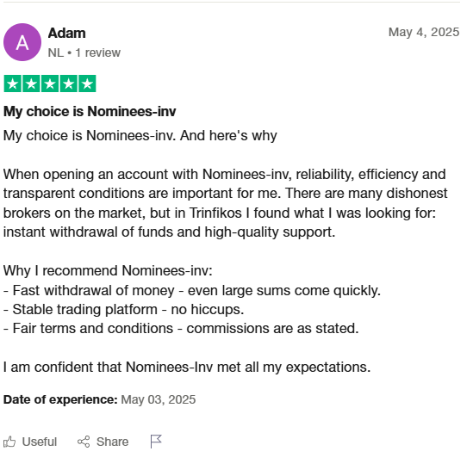Open bold review title "My choice is Nominees-inv"
Image resolution: width=473 pixels, height=476 pixels.
[x=90, y=111]
